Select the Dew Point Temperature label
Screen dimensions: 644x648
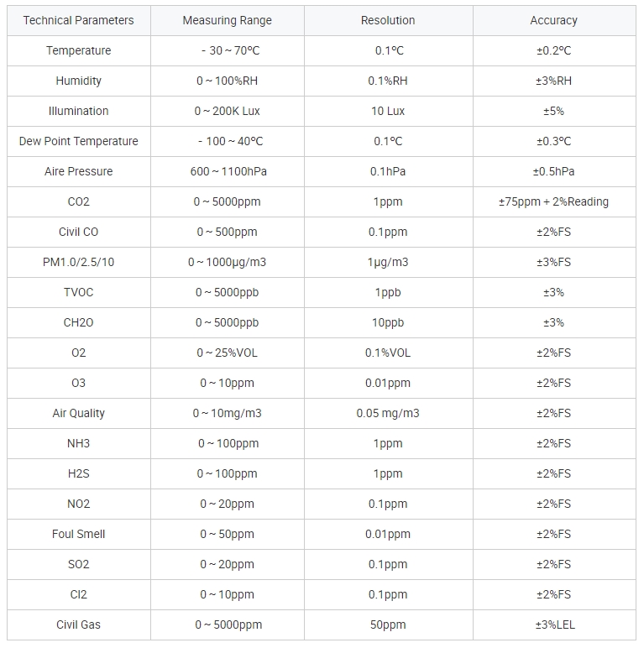[78, 141]
